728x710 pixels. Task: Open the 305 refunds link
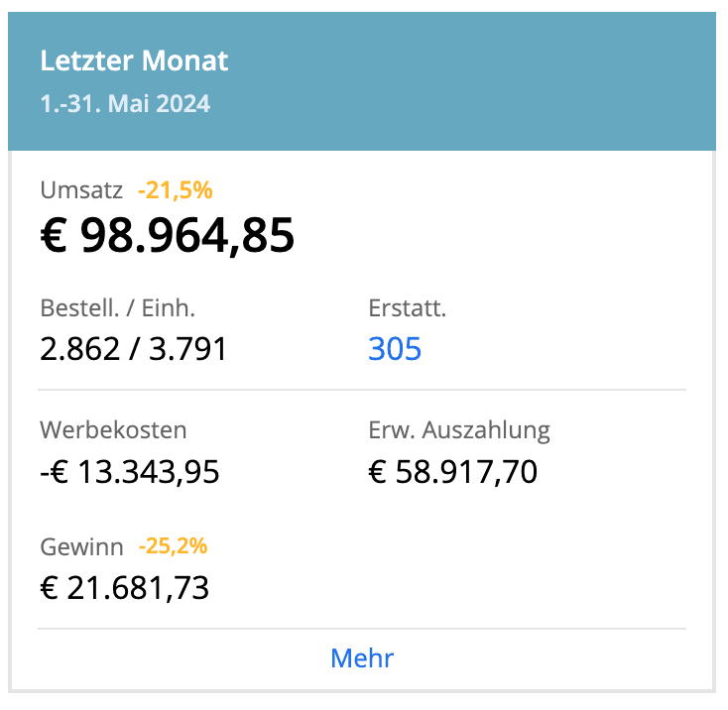click(x=395, y=349)
